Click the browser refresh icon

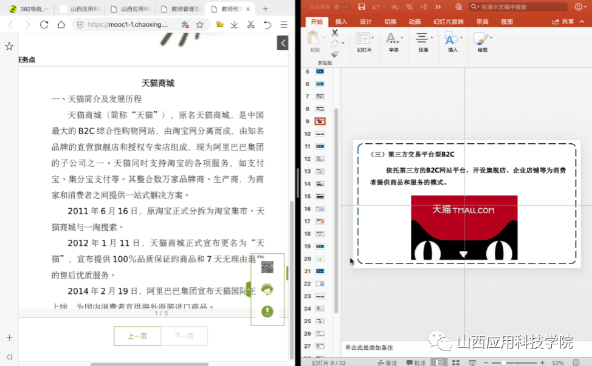tap(44, 25)
